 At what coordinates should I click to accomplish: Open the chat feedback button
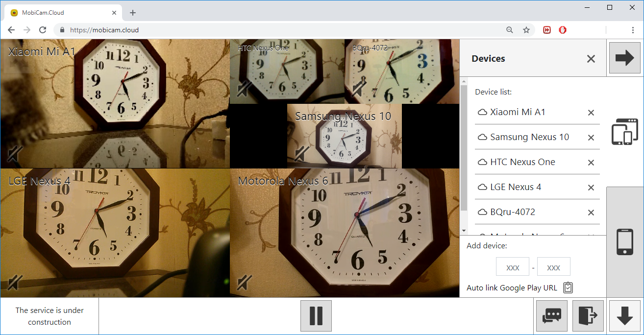click(552, 316)
